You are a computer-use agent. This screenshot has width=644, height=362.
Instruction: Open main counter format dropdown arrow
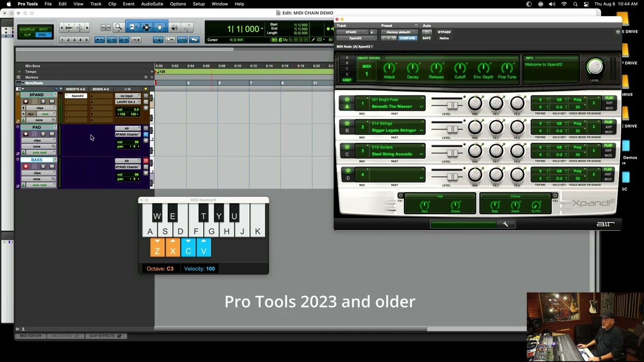(x=262, y=29)
